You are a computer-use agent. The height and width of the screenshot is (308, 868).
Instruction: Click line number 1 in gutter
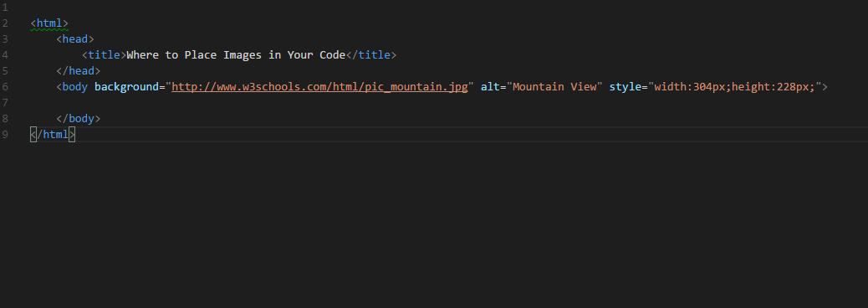coord(5,8)
